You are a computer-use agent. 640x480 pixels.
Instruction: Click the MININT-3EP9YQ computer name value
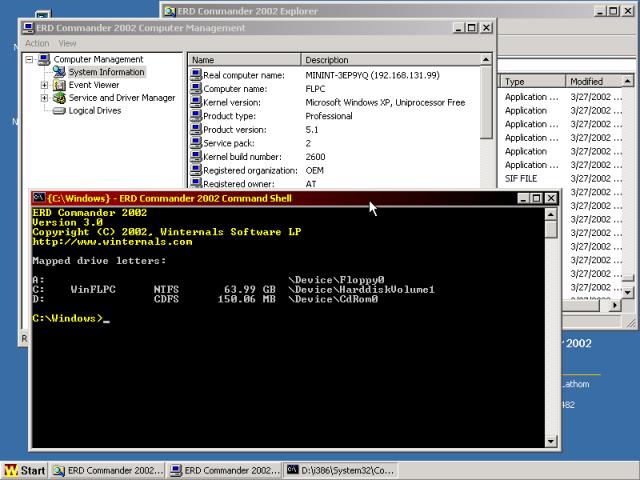[x=372, y=75]
